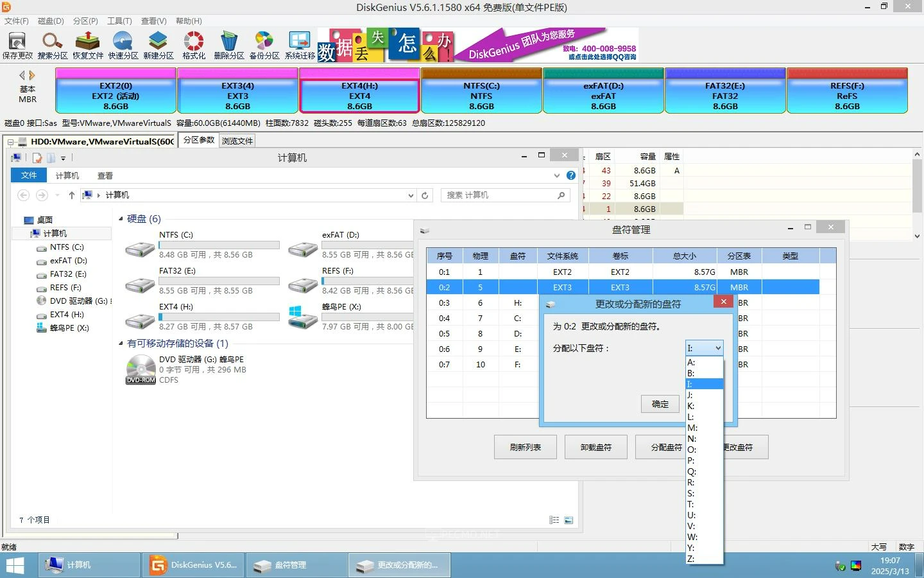The height and width of the screenshot is (578, 924).
Task: Select row 0:3 with letter H:
Action: 484,302
